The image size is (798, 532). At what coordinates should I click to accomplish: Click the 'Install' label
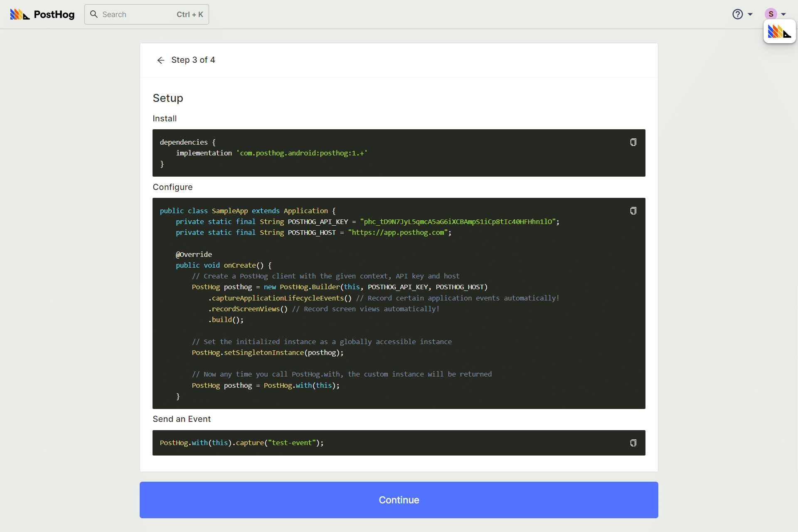point(165,118)
